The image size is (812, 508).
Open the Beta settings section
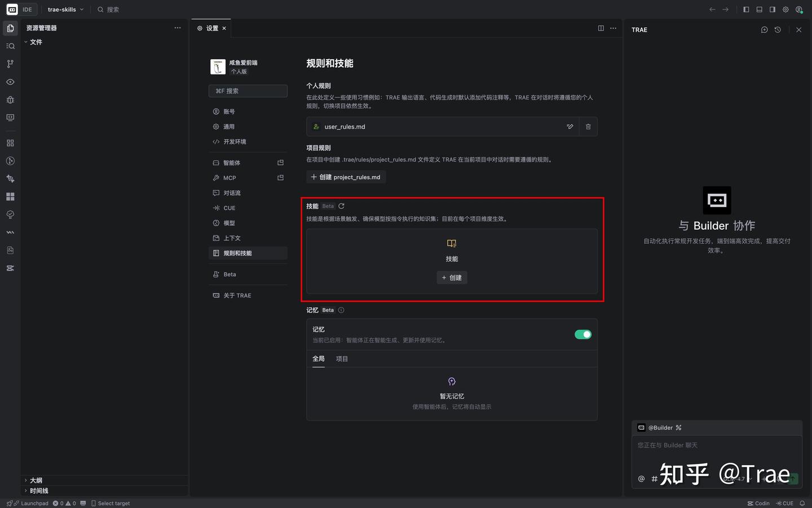pyautogui.click(x=248, y=274)
